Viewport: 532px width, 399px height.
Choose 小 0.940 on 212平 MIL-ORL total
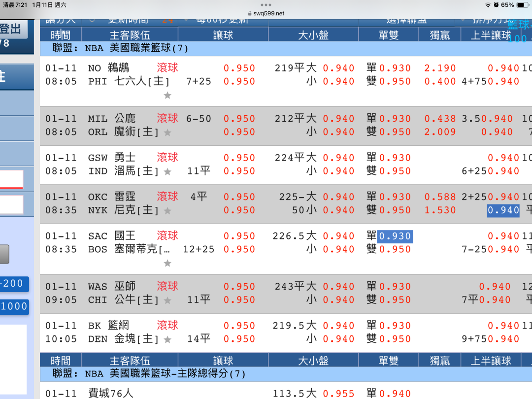coord(338,132)
